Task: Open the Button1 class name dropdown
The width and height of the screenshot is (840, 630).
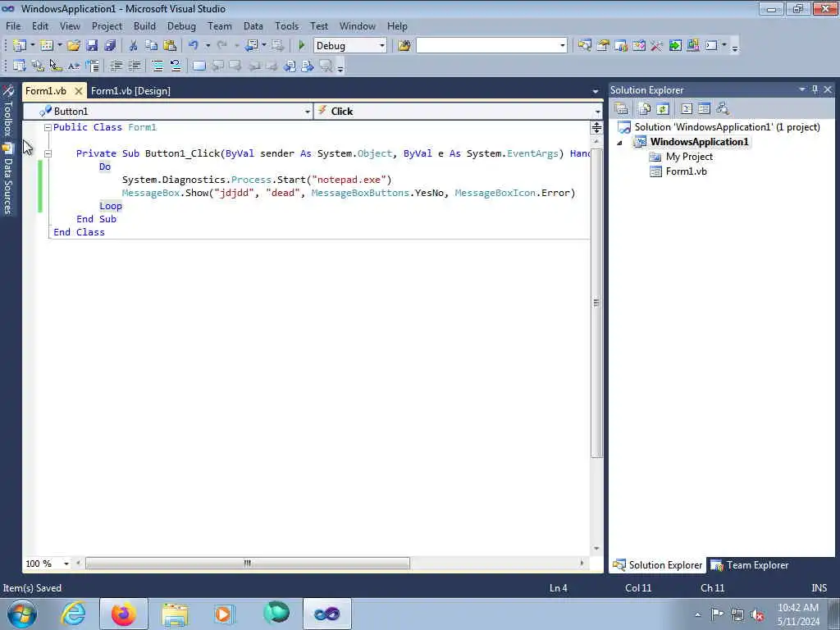Action: [308, 112]
